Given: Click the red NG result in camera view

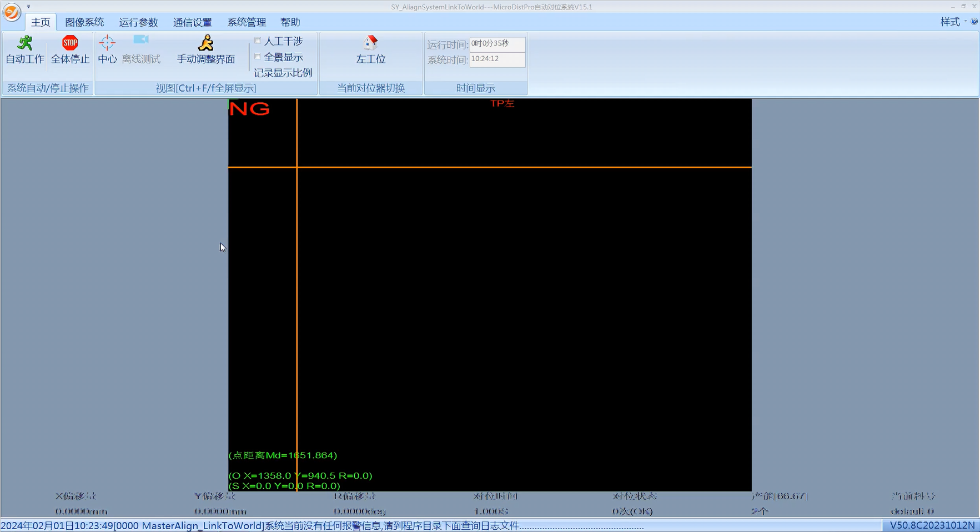Looking at the screenshot, I should point(249,109).
